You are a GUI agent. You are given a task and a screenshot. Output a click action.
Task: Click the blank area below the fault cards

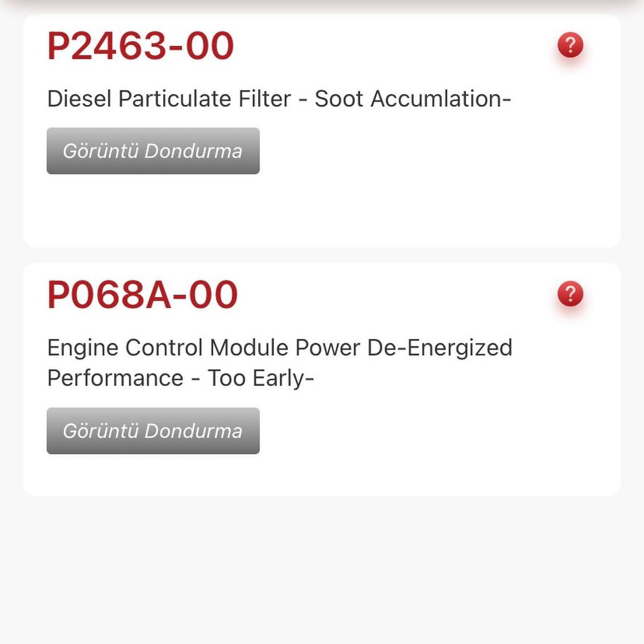coord(322,566)
